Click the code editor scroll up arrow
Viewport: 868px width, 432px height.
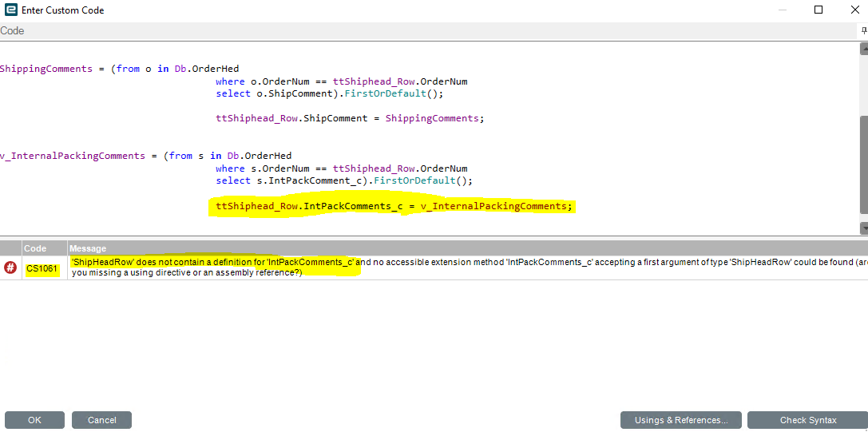coord(863,49)
